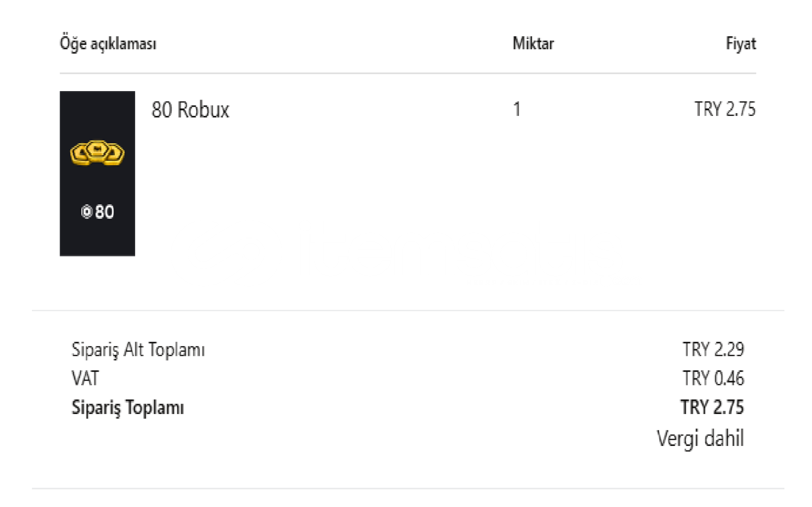Click the bold Sipariş Toplamı label
The width and height of the screenshot is (812, 507).
(128, 407)
